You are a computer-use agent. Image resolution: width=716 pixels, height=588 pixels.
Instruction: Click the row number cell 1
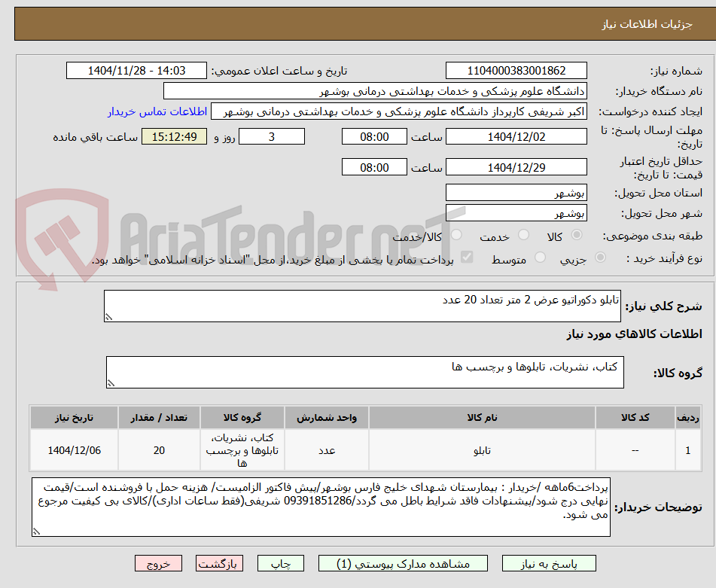click(688, 450)
